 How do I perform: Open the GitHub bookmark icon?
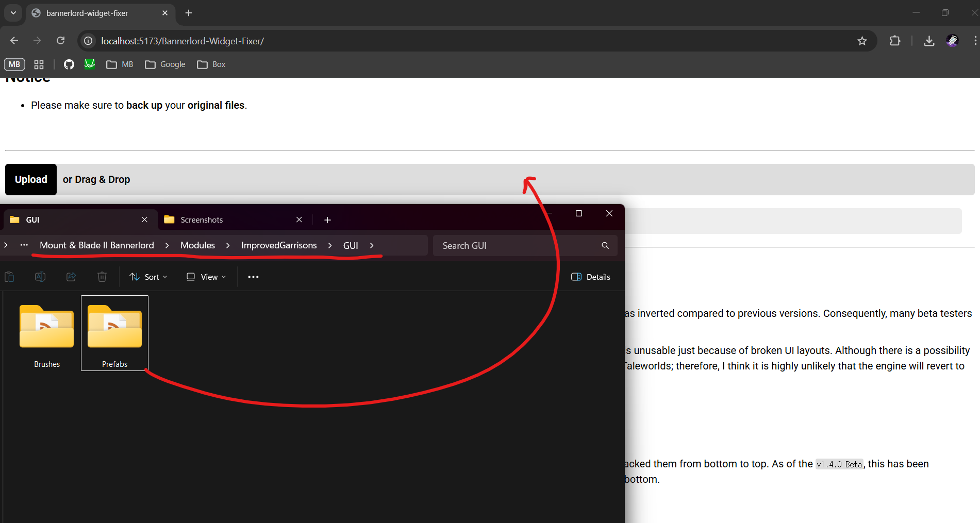coord(69,64)
